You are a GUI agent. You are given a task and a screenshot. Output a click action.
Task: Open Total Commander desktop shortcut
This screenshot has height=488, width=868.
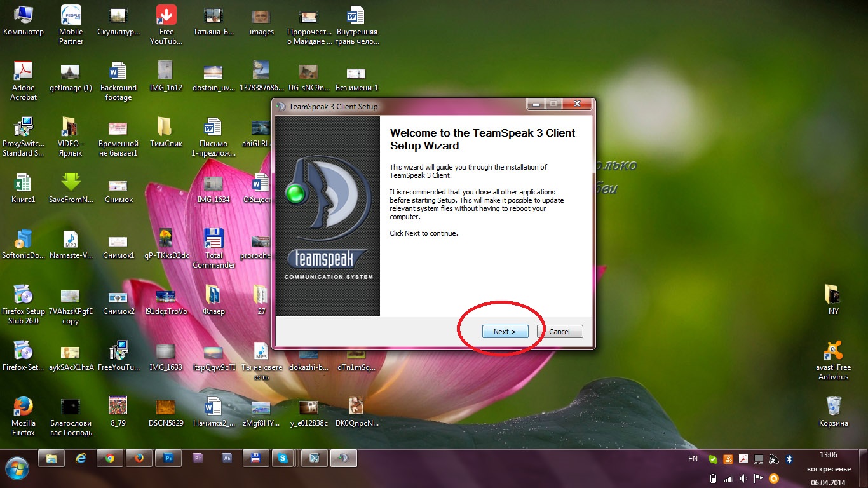(214, 248)
